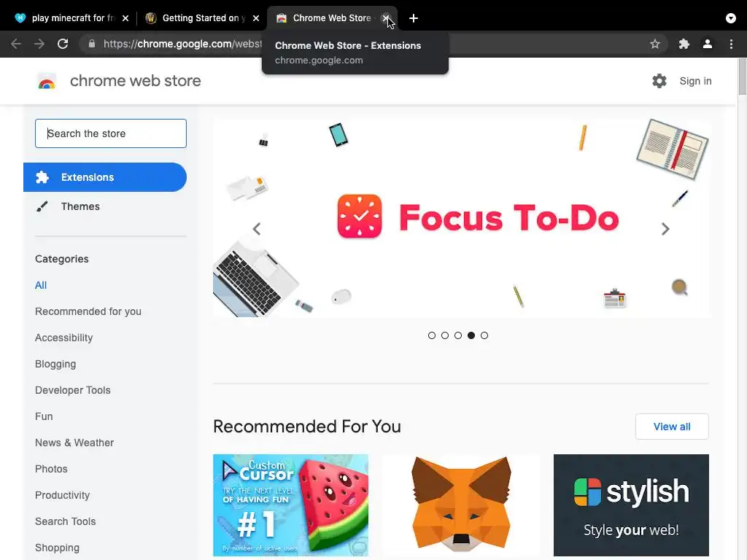Choose the Accessibility category

[64, 338]
